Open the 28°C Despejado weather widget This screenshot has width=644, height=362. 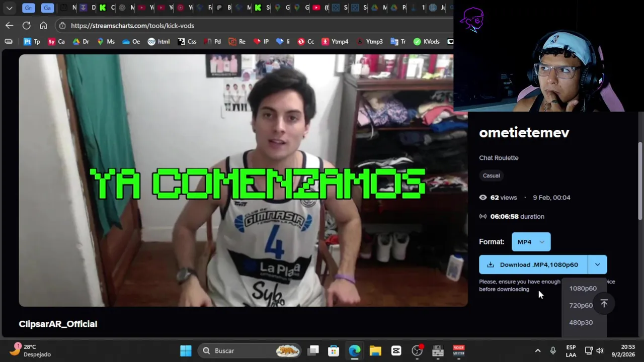point(31,350)
